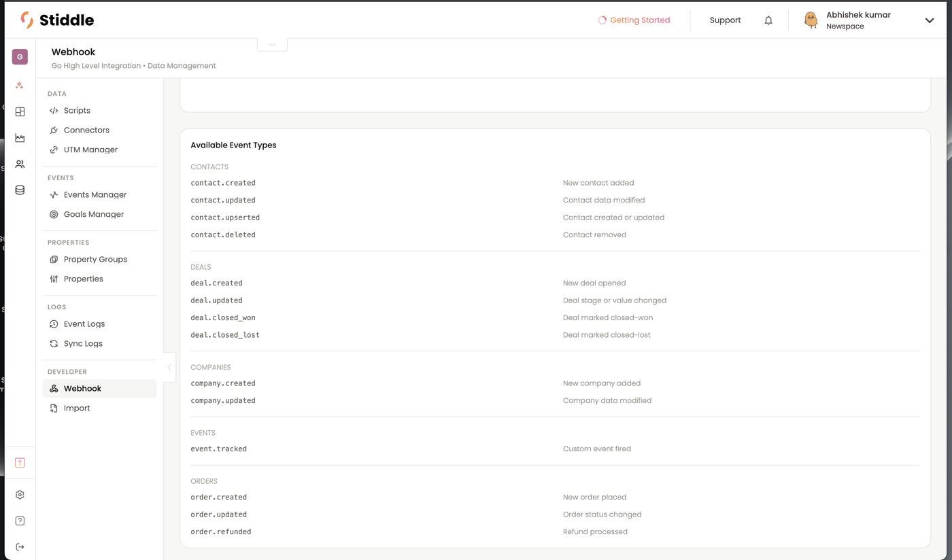Collapse the sidebar with the chevron handle
Image resolution: width=952 pixels, height=560 pixels.
tap(169, 368)
